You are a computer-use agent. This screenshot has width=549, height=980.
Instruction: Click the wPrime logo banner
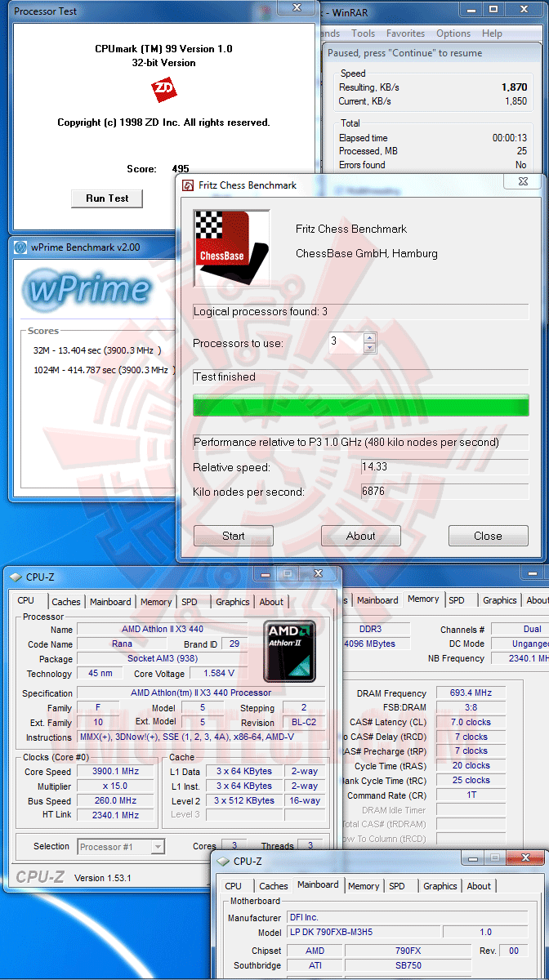pos(87,288)
